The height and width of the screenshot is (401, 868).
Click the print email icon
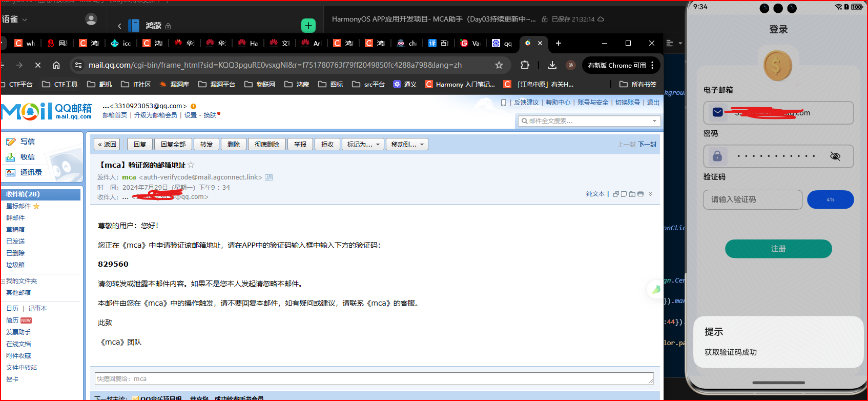pyautogui.click(x=640, y=194)
